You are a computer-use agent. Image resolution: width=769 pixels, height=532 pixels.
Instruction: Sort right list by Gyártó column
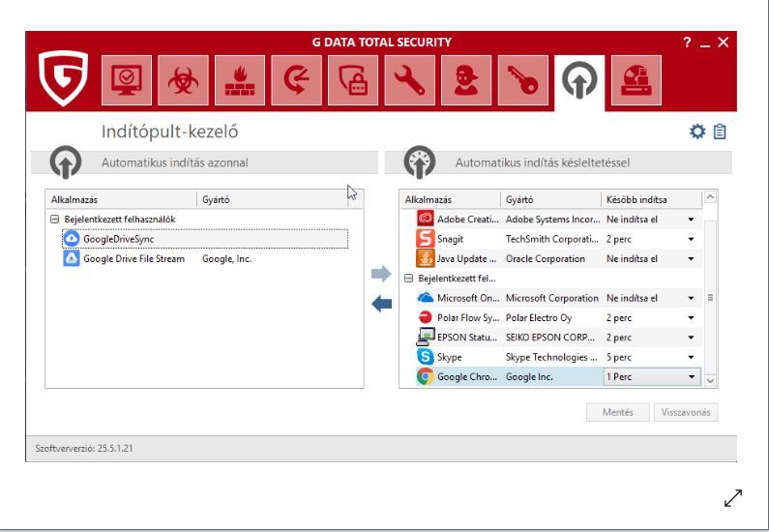pyautogui.click(x=550, y=199)
